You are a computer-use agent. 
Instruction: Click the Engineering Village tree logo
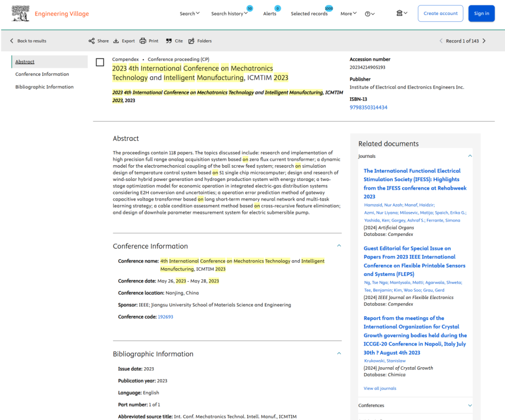coord(20,13)
